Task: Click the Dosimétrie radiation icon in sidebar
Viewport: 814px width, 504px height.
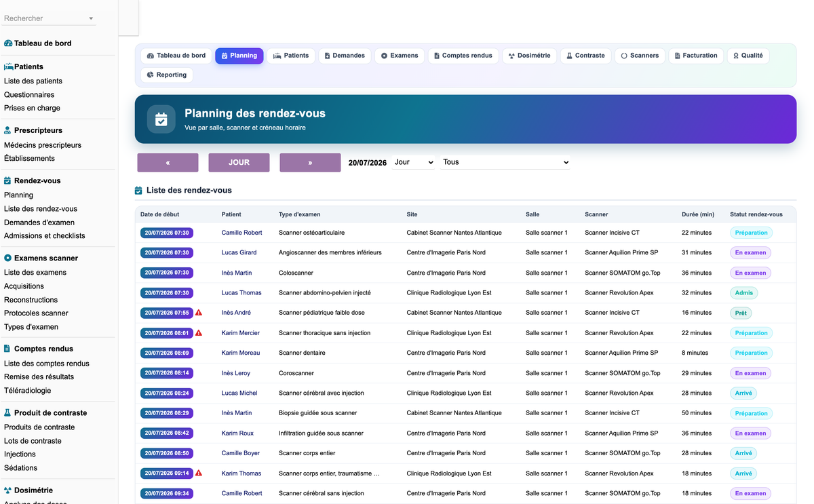Action: [x=8, y=490]
